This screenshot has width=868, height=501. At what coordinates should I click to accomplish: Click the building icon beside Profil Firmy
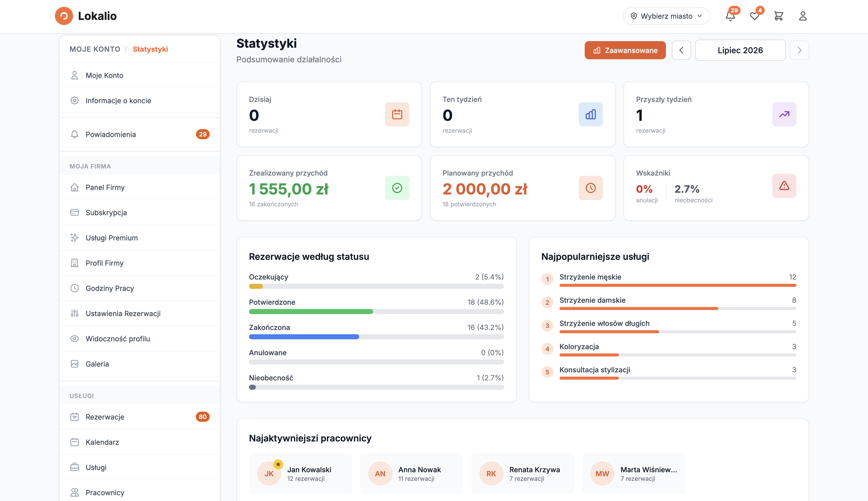pyautogui.click(x=75, y=263)
